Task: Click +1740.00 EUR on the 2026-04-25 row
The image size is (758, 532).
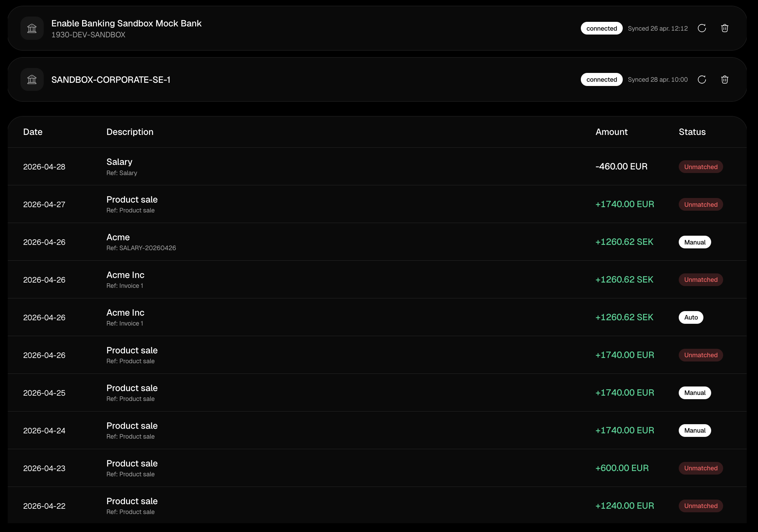Action: [x=625, y=392]
